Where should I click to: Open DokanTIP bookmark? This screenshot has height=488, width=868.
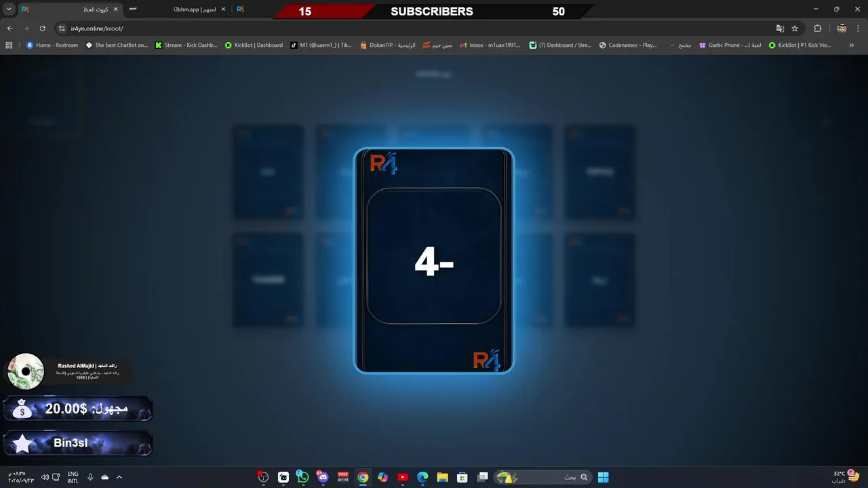pos(388,45)
